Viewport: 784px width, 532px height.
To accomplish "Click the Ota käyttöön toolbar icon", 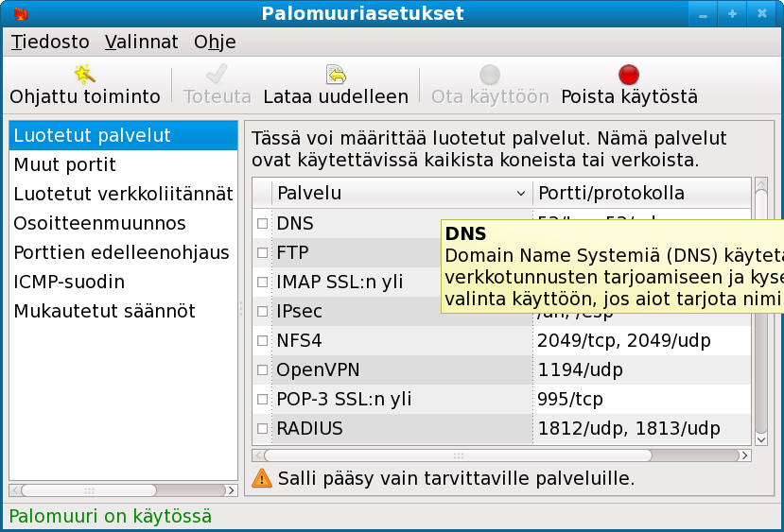I will (489, 74).
